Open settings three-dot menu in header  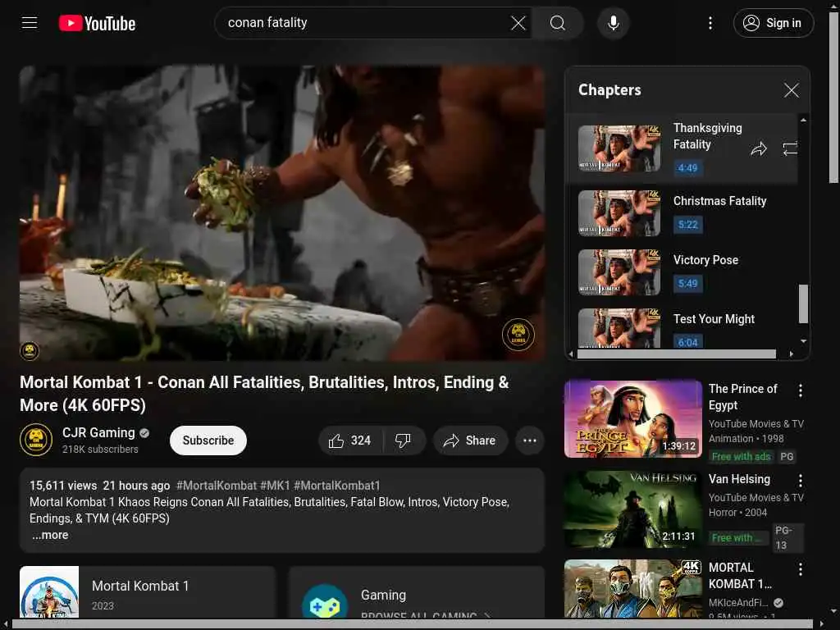[710, 23]
